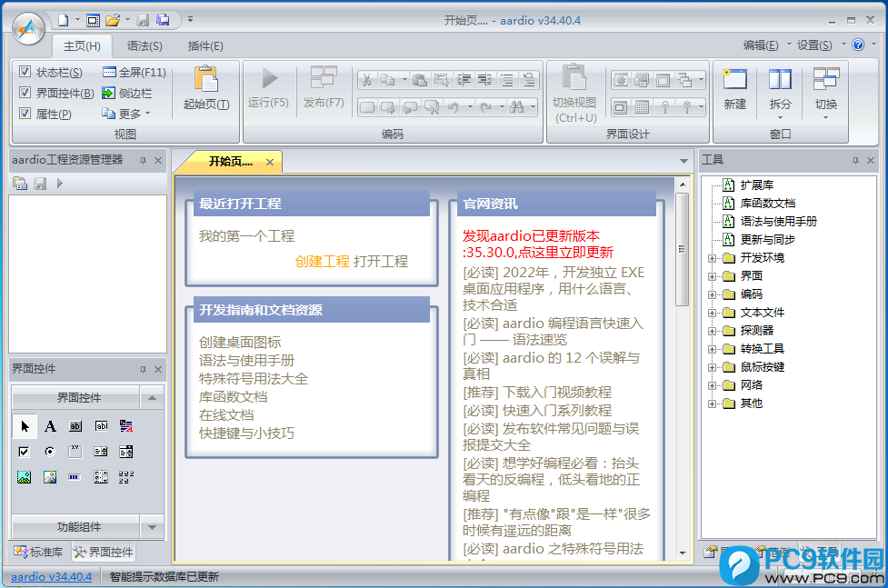Open the 语法与使用手册 link in 开发指南
The image size is (888, 588).
246,360
